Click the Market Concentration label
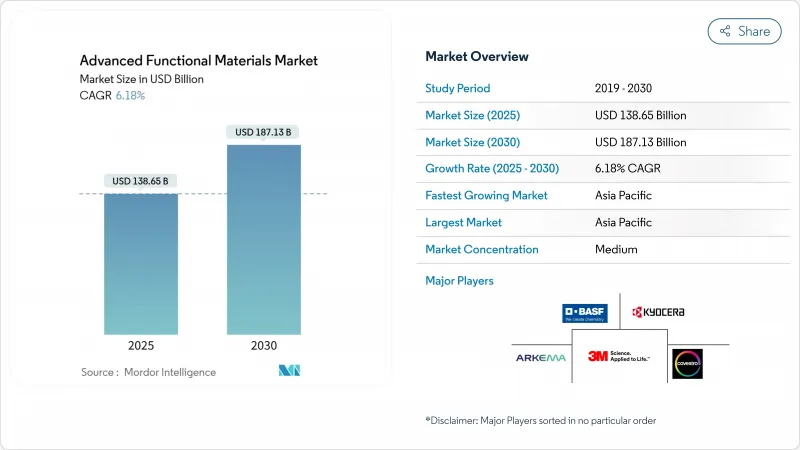Screen dimensions: 800x450 click(482, 249)
